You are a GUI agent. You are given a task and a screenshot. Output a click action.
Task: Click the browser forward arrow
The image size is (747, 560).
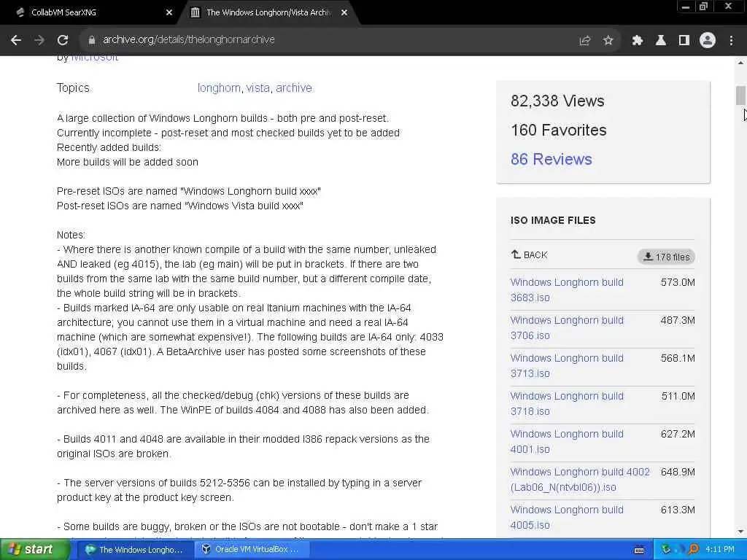(39, 40)
